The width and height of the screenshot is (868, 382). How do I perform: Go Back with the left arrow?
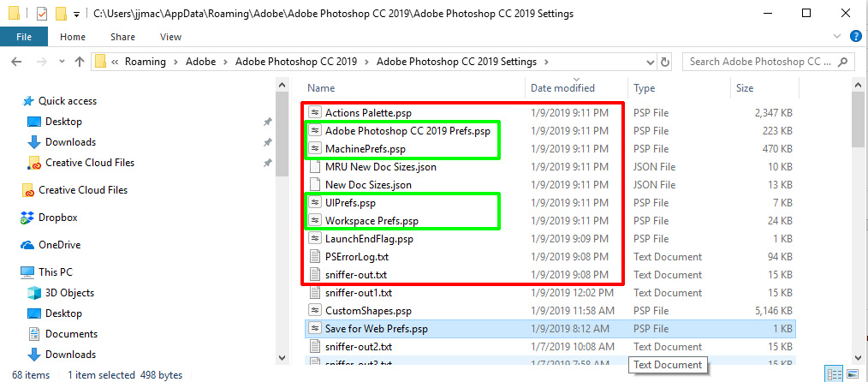[16, 62]
